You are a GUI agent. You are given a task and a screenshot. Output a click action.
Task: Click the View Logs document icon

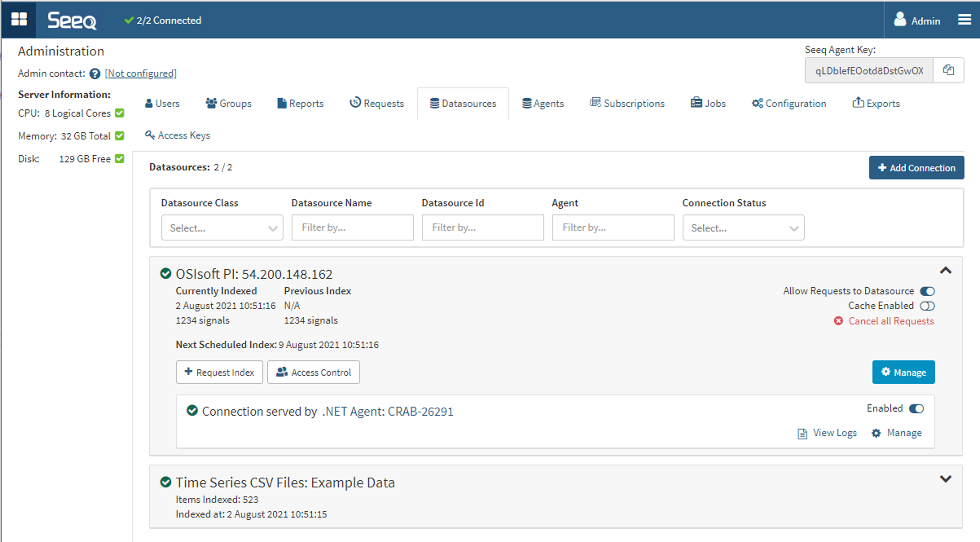coord(802,434)
